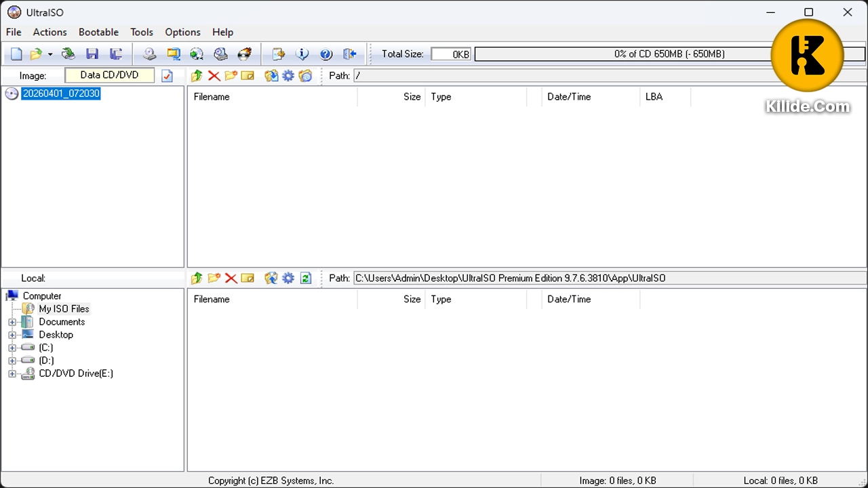Expand the (C:) drive node
The width and height of the screenshot is (868, 488).
12,348
